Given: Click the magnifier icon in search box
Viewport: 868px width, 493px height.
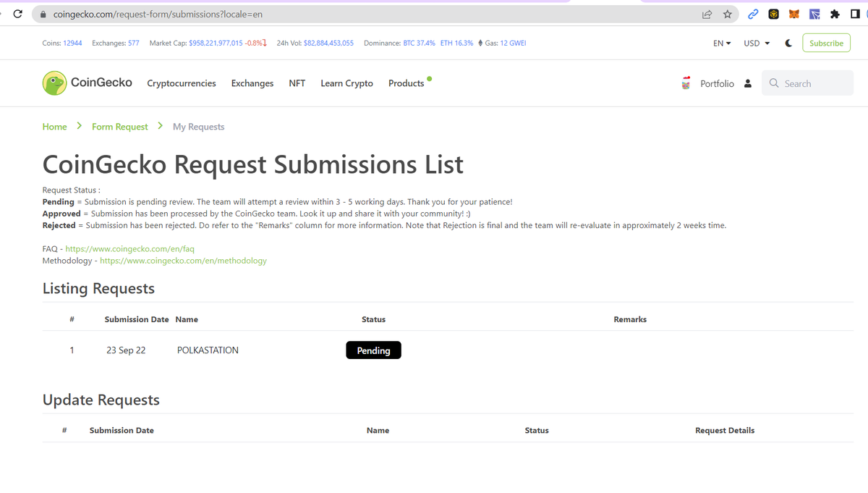Looking at the screenshot, I should (x=774, y=83).
